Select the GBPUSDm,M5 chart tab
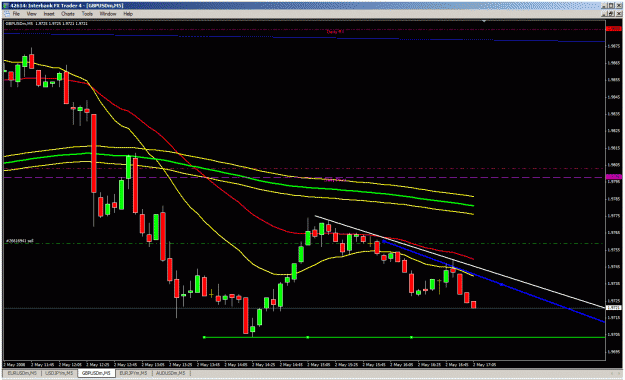Image resolution: width=625 pixels, height=380 pixels. (96, 373)
